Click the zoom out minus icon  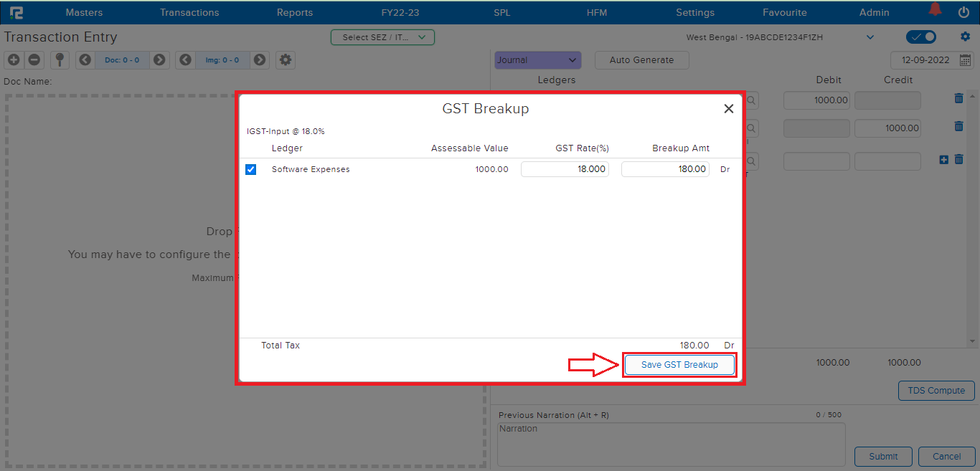pyautogui.click(x=34, y=60)
